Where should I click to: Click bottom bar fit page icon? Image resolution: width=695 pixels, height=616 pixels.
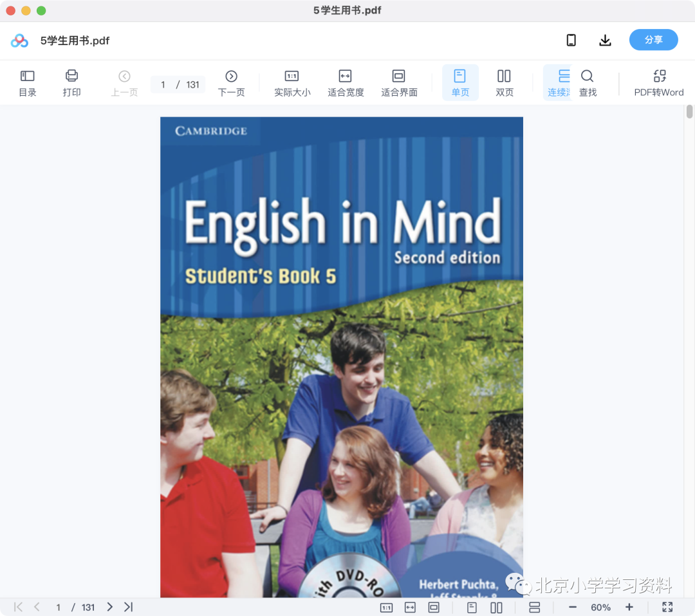pos(434,608)
